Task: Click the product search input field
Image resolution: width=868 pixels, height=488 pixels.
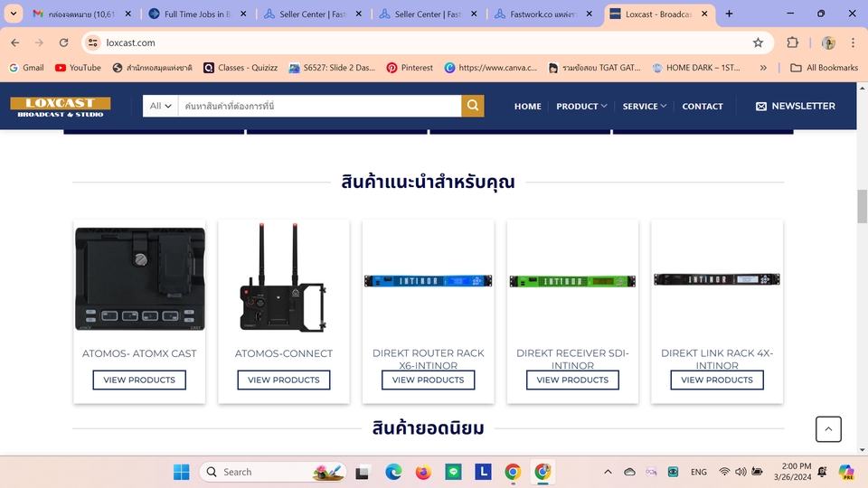Action: (x=319, y=106)
